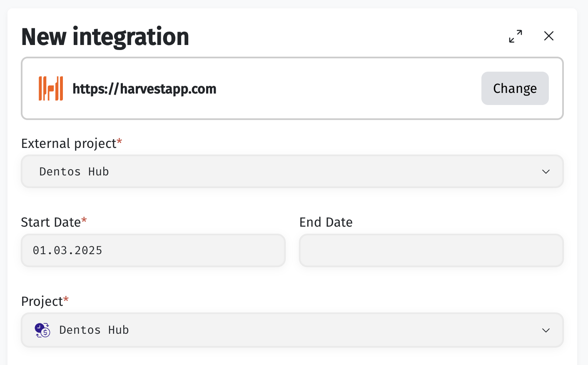Open the External project dropdown
Screen dimensions: 588x365
coord(292,171)
